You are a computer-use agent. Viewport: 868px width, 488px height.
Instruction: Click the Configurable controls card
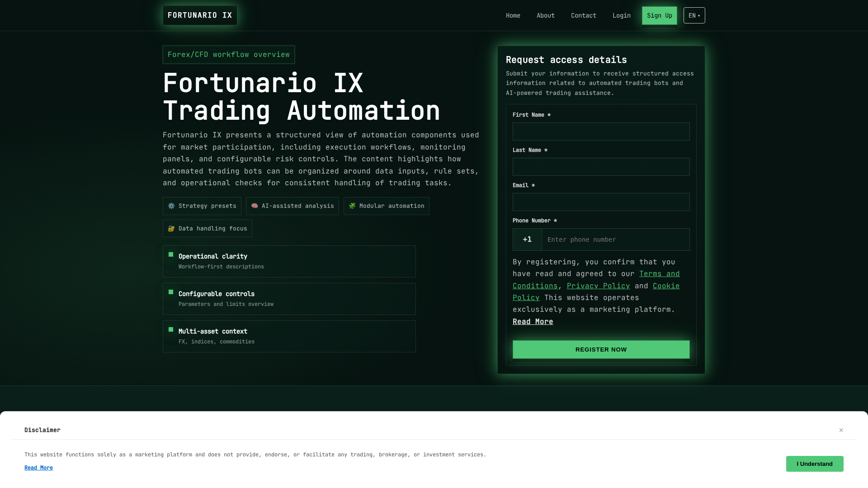point(289,299)
